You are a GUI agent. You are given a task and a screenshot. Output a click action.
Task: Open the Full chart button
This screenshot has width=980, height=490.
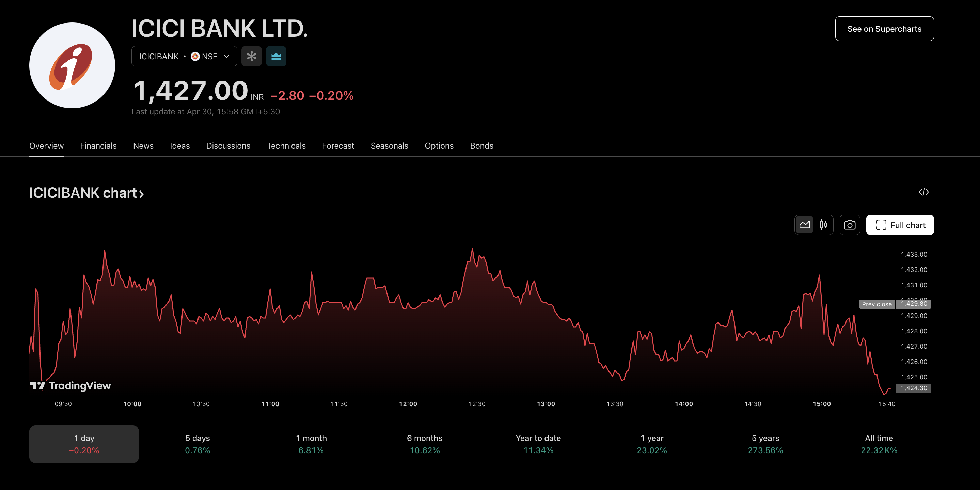[x=900, y=225]
